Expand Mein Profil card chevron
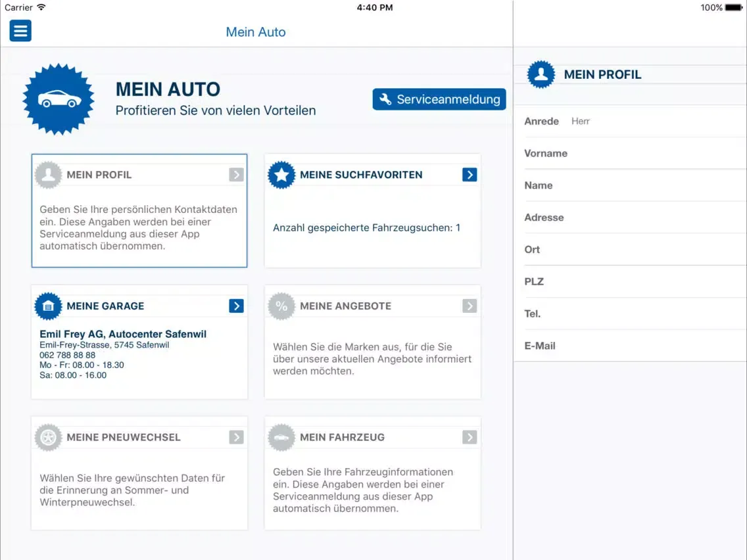Screen dimensions: 747x560 pyautogui.click(x=236, y=175)
